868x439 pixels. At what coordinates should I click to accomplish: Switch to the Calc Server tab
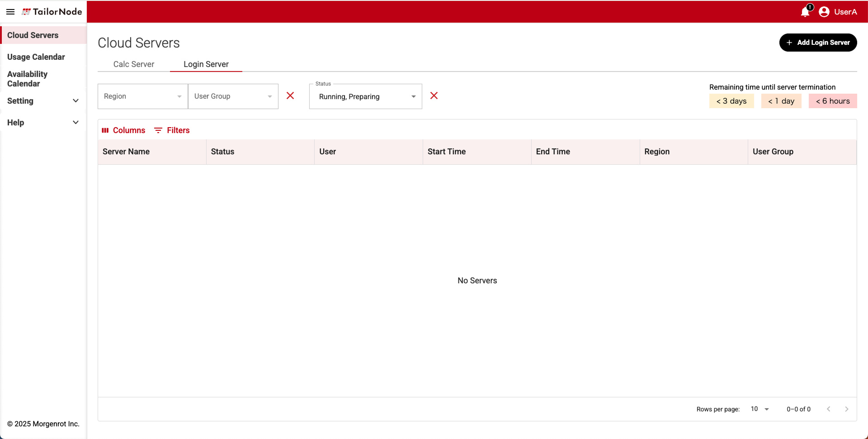tap(134, 64)
